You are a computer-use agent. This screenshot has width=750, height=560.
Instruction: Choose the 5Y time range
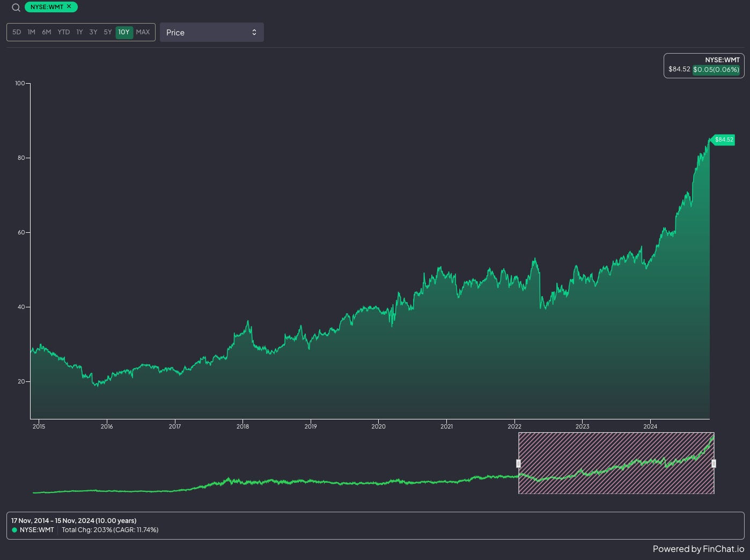point(108,32)
